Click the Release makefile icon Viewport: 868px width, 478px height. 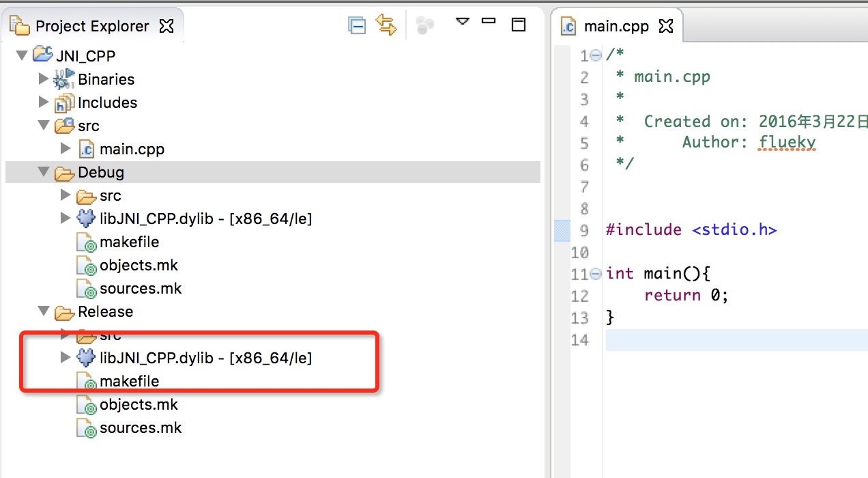(x=86, y=381)
